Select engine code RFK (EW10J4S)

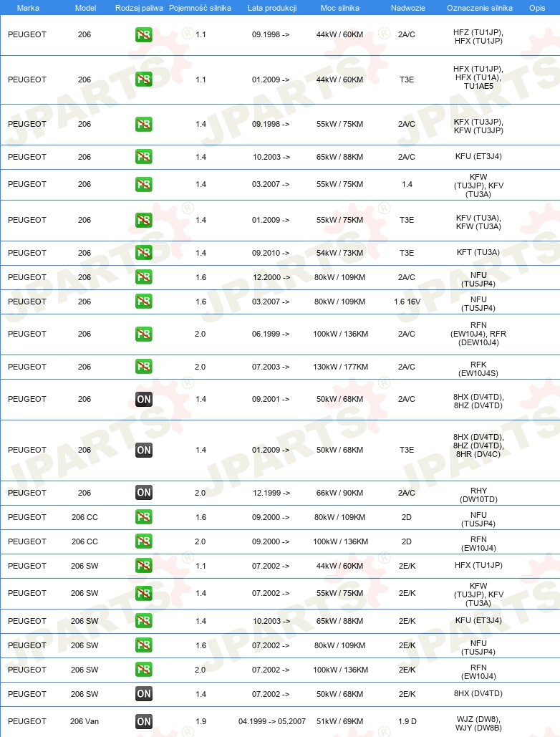(x=478, y=369)
